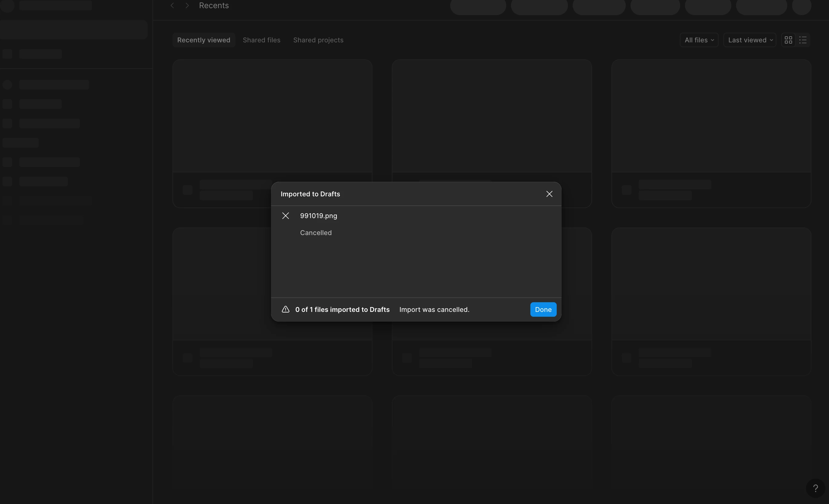829x504 pixels.
Task: Switch to grid view layout
Action: (x=788, y=40)
